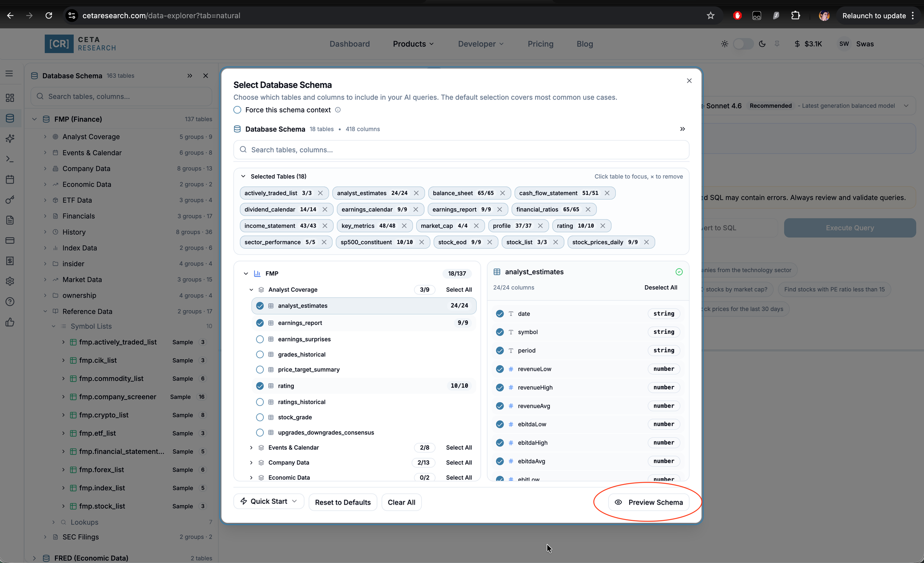Open the Products nav menu
The width and height of the screenshot is (924, 563).
(x=413, y=44)
